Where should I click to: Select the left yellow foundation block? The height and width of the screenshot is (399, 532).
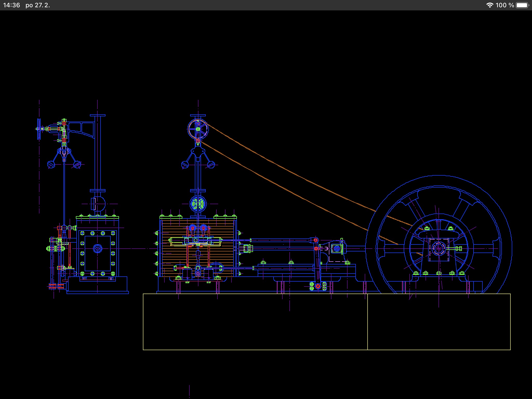point(255,322)
